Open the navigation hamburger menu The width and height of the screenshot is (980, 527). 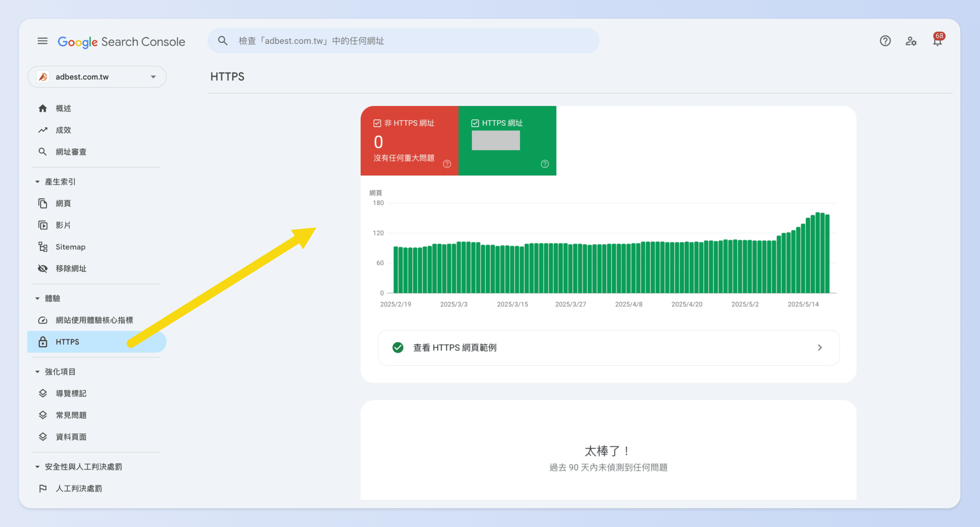click(x=42, y=41)
